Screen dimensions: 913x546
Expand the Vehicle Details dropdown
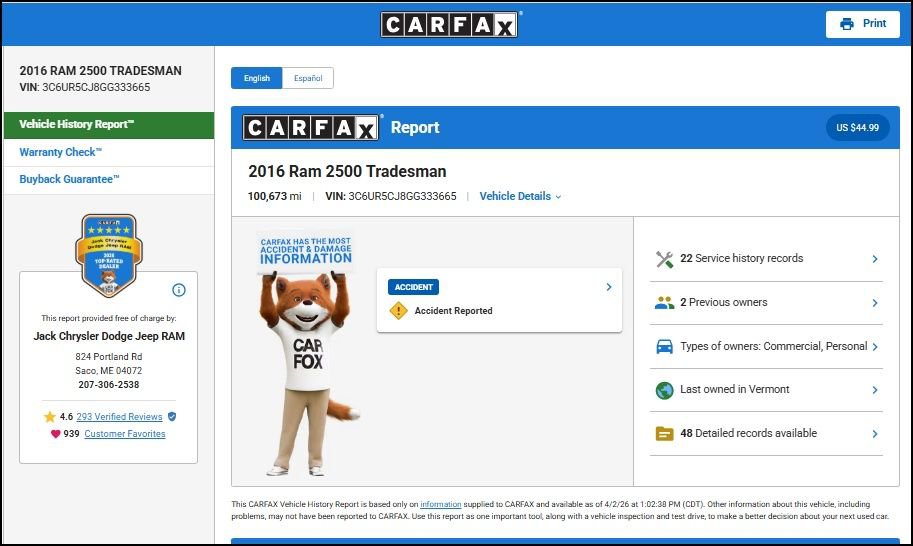click(x=520, y=197)
